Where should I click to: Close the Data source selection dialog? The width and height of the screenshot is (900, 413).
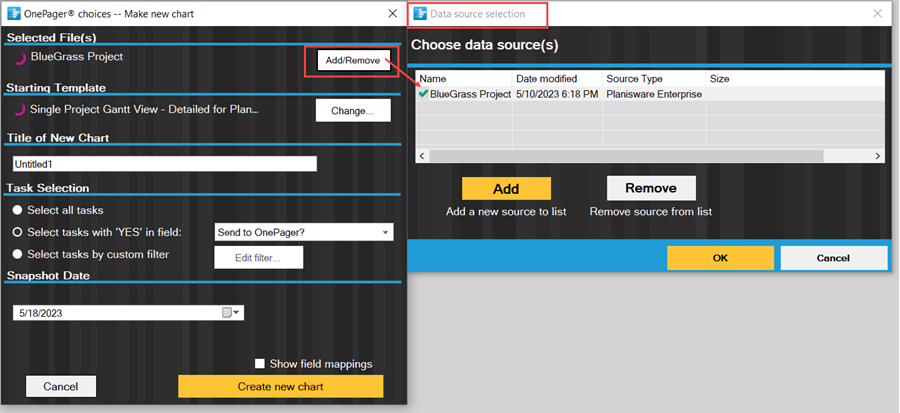pos(878,14)
